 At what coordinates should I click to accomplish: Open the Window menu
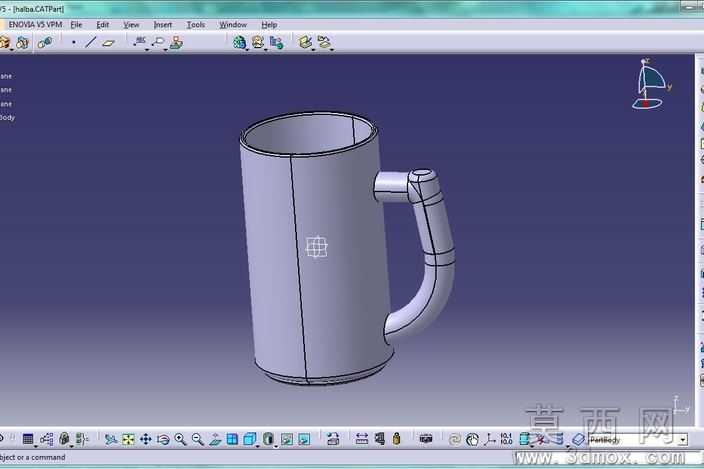233,25
